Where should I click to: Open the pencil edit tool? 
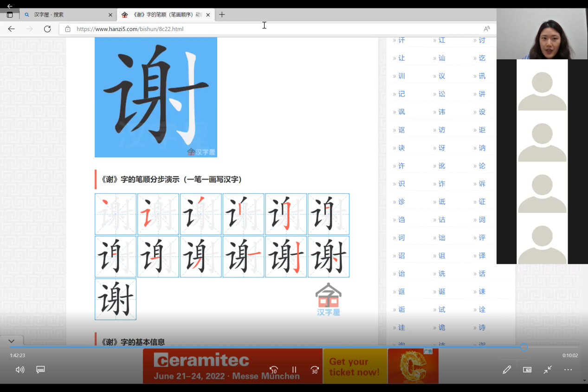(x=507, y=370)
